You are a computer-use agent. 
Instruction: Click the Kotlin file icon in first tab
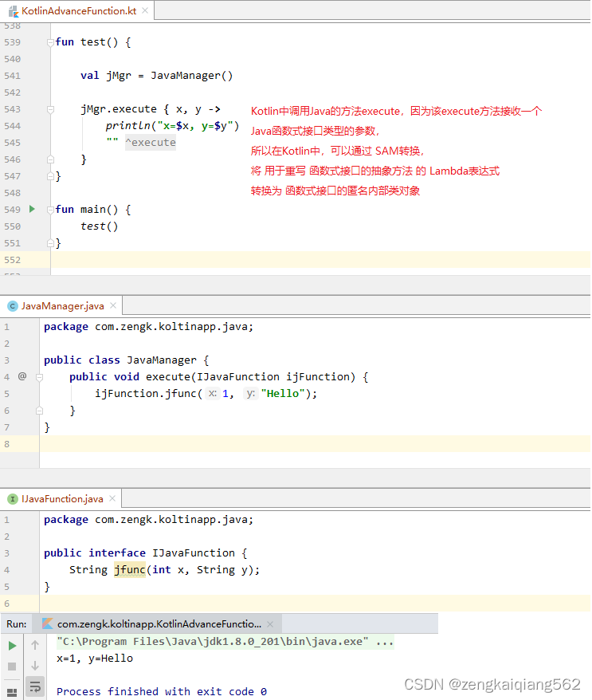click(x=14, y=11)
